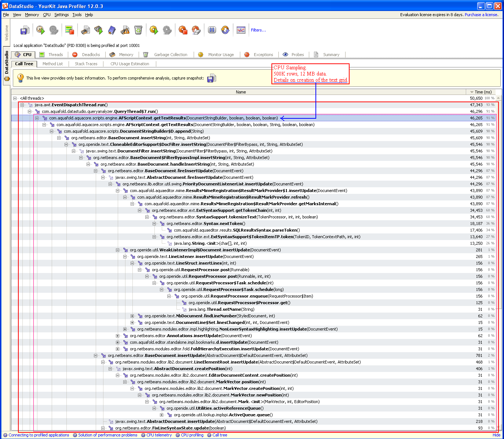This screenshot has height=439, width=504.
Task: Expand the NonLexerSyntaxHighlighting.insertUpdate node
Action: tap(125, 329)
